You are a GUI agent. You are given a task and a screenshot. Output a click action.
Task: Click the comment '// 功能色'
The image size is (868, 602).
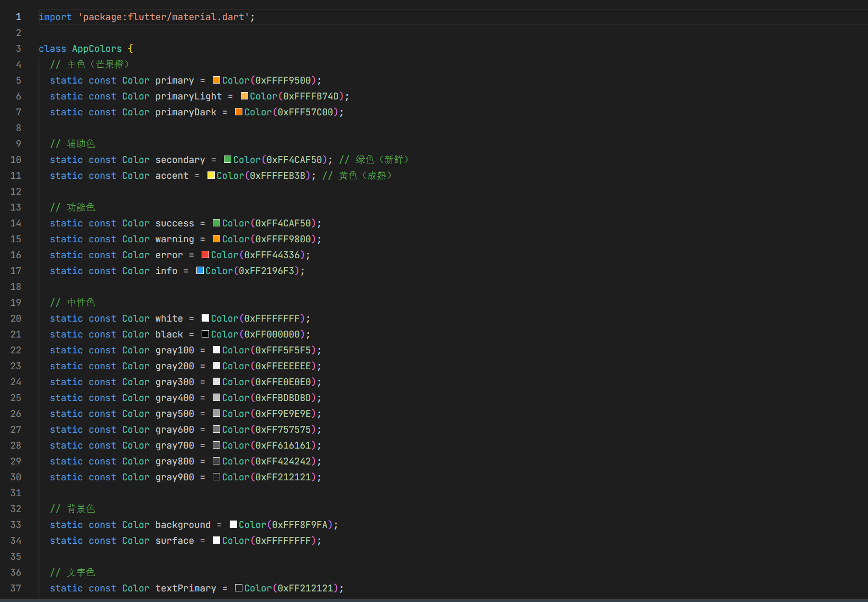click(x=73, y=207)
